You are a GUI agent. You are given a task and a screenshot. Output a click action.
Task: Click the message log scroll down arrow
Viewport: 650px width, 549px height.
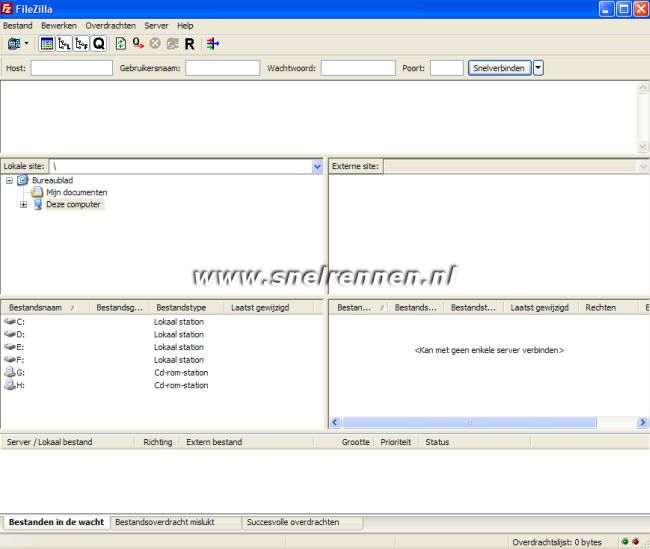point(643,146)
